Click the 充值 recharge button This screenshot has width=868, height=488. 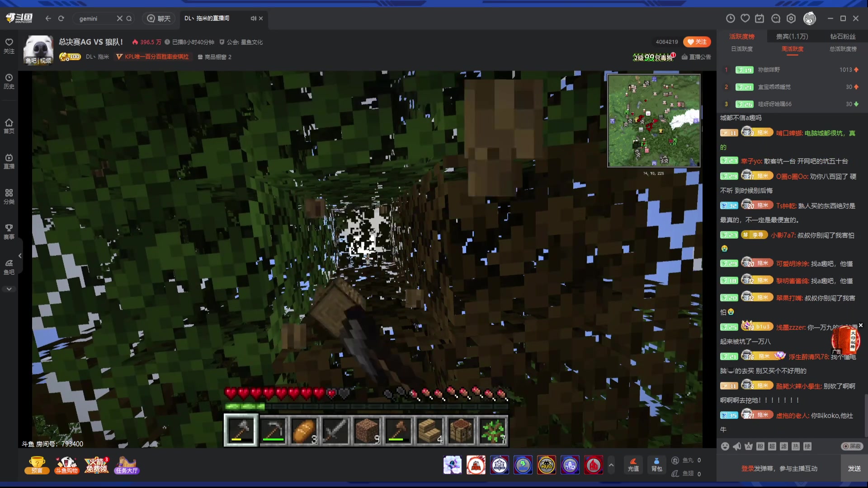coord(633,465)
